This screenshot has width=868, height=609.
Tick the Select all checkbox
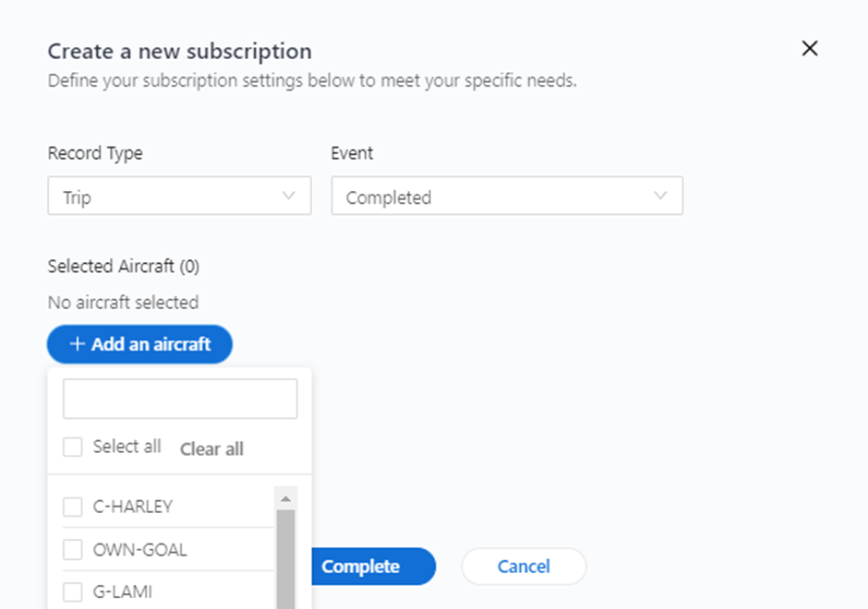pos(73,447)
